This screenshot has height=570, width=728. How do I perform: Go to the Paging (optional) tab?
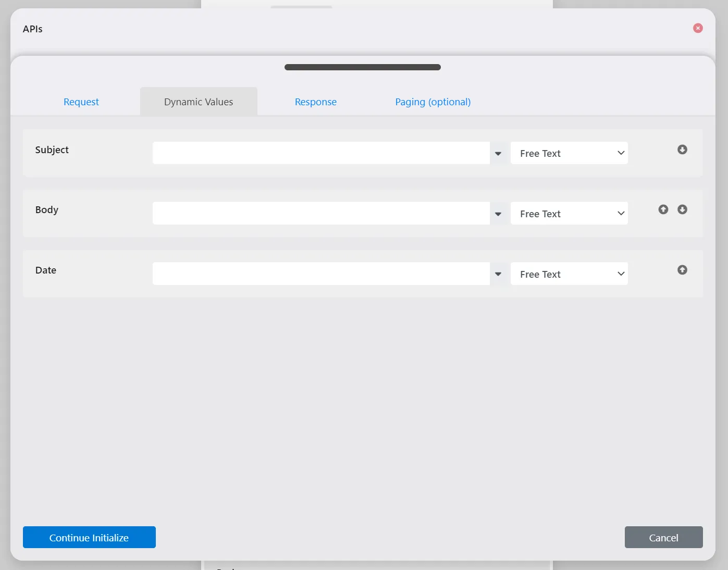pos(433,102)
